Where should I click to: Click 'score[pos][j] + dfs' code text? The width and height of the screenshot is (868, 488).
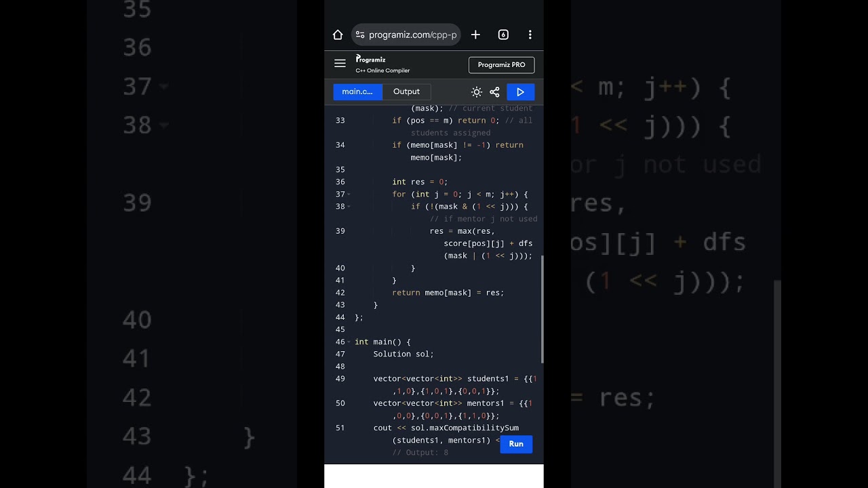coord(488,243)
